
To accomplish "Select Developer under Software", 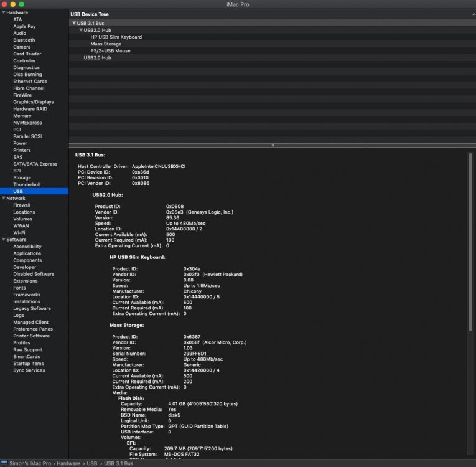I will pos(25,267).
